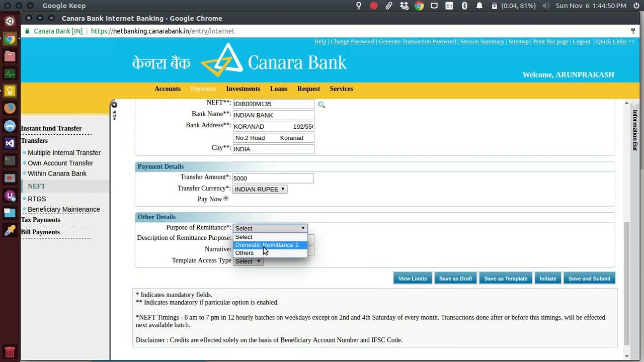Viewport: 644px width, 362px height.
Task: Open Ubuntu dash launcher icon
Action: tap(10, 21)
